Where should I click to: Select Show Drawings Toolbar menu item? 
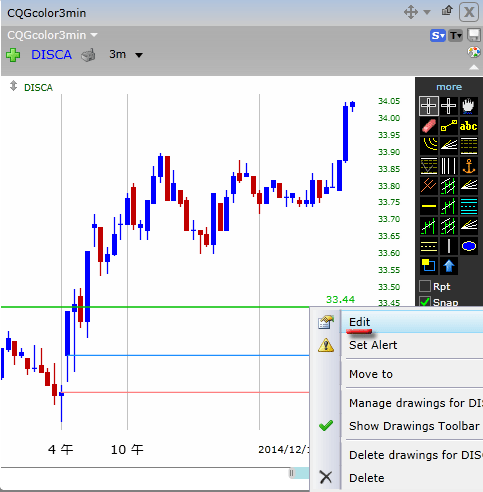[x=412, y=426]
